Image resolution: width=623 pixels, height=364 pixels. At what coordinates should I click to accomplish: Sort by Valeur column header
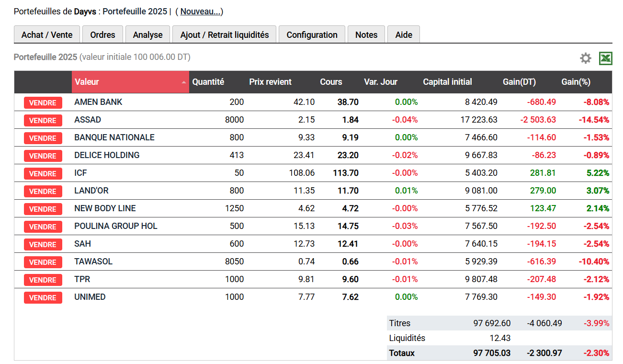pos(130,82)
